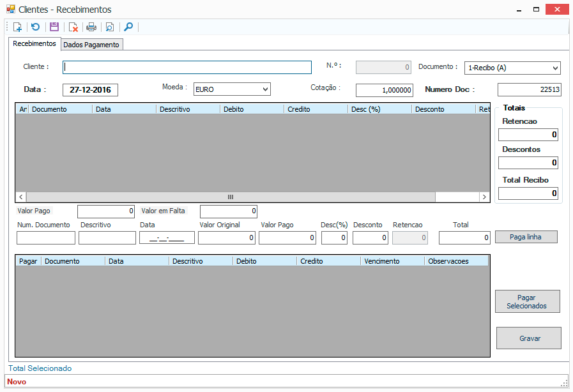This screenshot has width=573, height=392.
Task: Click the Retencao total field
Action: click(528, 135)
